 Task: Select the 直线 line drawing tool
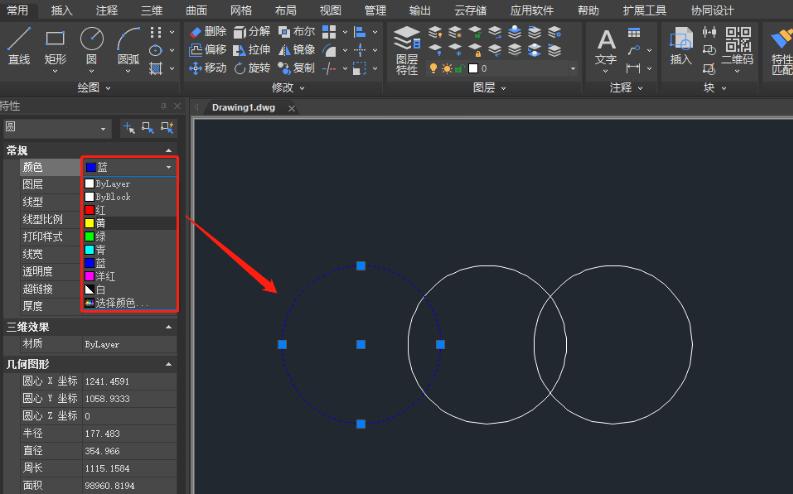19,46
